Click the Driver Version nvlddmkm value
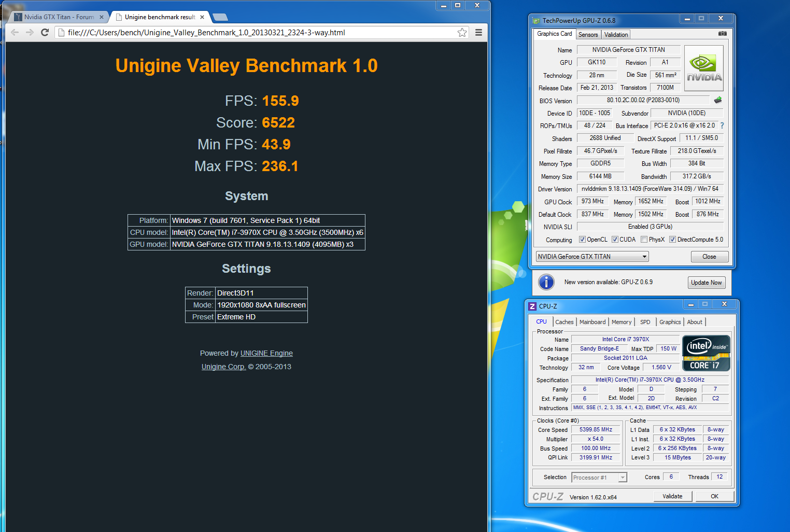Image resolution: width=790 pixels, height=532 pixels. [650, 189]
